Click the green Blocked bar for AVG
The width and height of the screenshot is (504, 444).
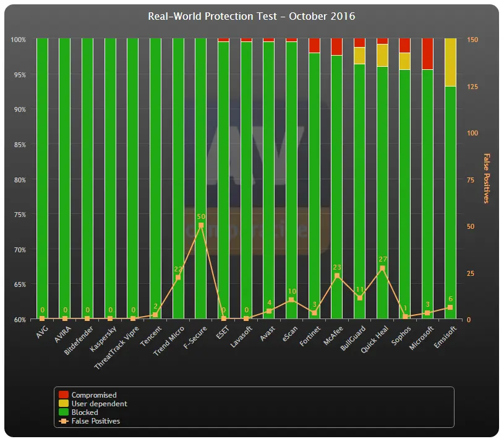(42, 179)
